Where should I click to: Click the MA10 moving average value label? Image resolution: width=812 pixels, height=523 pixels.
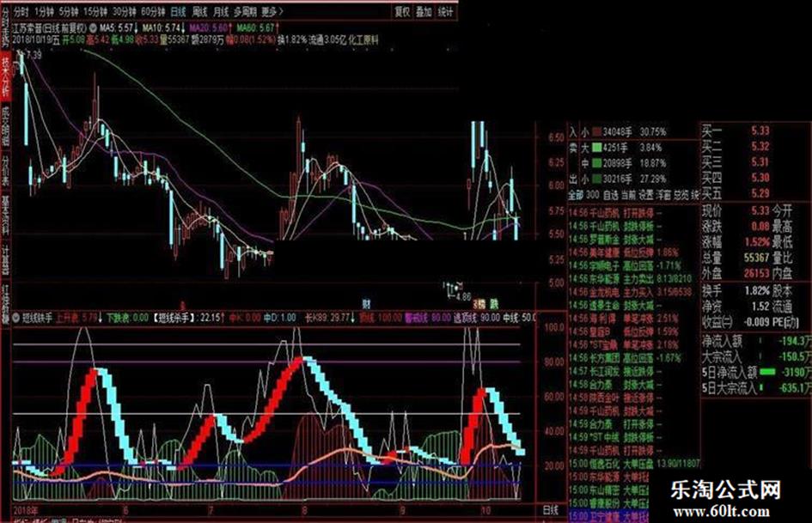(164, 27)
